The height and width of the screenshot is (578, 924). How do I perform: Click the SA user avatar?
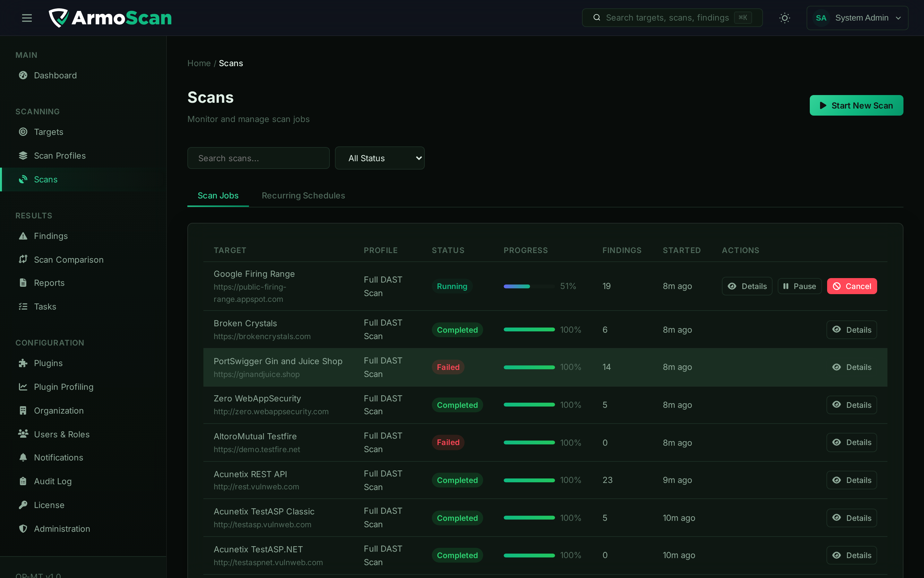point(821,18)
